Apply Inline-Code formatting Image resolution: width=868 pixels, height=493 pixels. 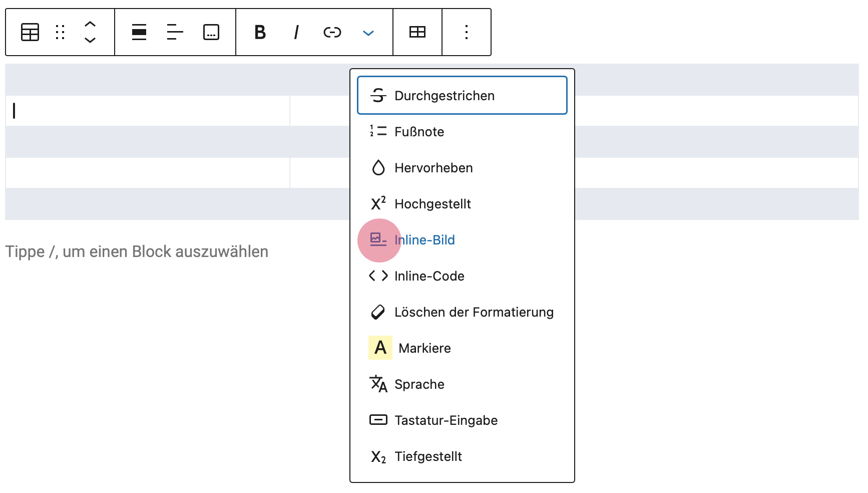(x=462, y=276)
